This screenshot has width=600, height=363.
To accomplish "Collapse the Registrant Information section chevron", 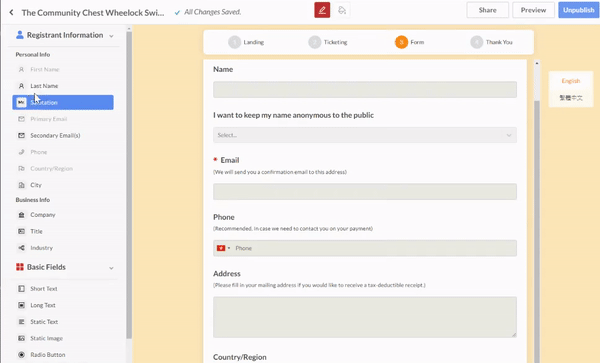I will [111, 36].
